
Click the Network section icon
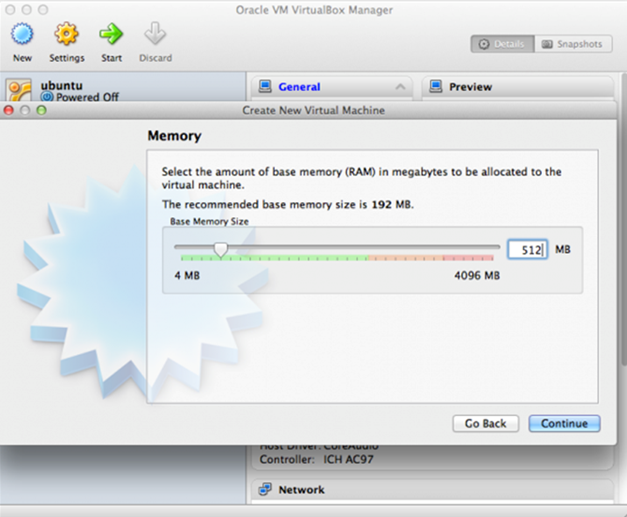265,489
